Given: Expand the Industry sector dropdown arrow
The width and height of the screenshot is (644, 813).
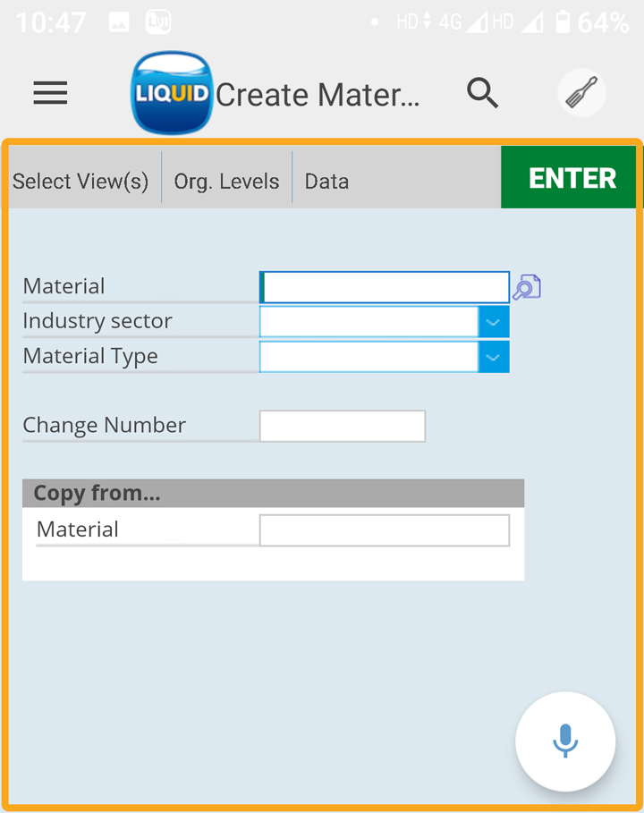Looking at the screenshot, I should (494, 322).
